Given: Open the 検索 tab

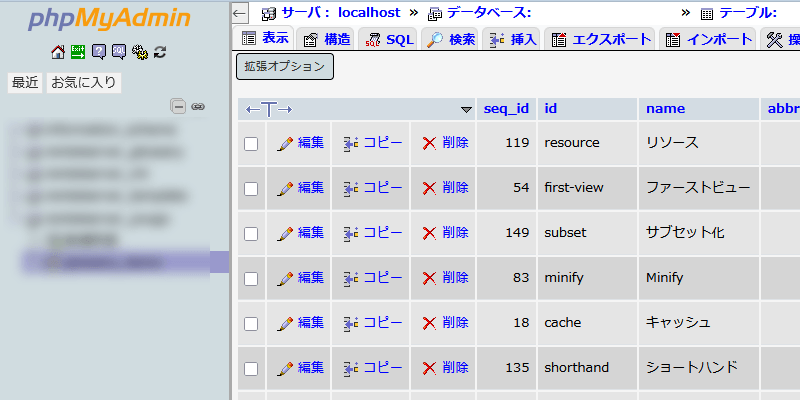Looking at the screenshot, I should 451,39.
